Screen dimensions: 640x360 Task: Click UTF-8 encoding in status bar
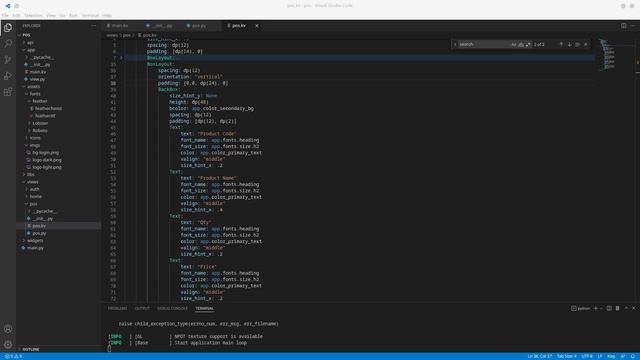[587, 356]
